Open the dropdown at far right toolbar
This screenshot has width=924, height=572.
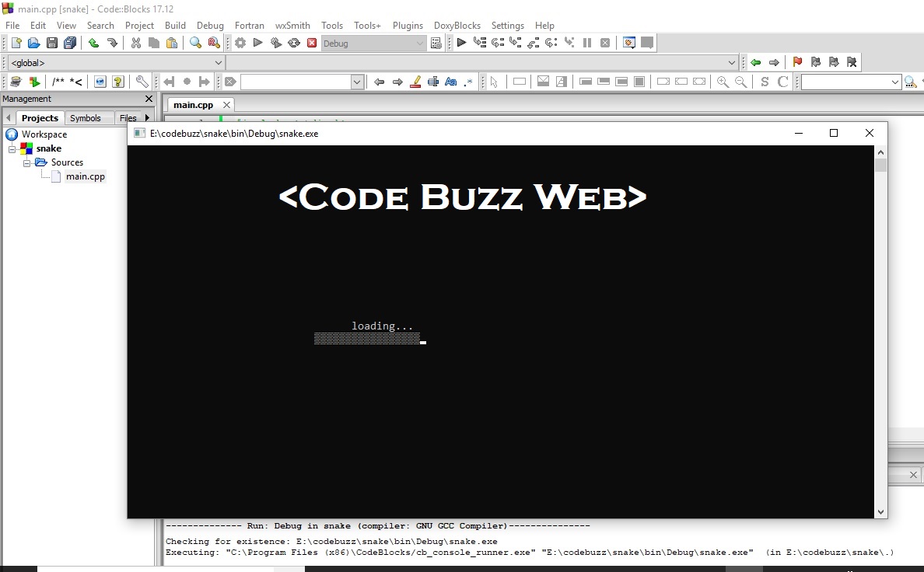894,82
